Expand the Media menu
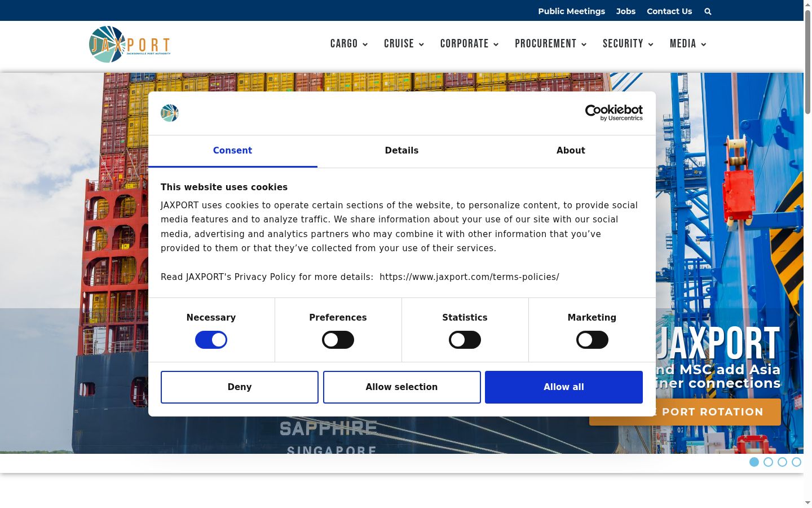The image size is (812, 508). click(x=688, y=44)
